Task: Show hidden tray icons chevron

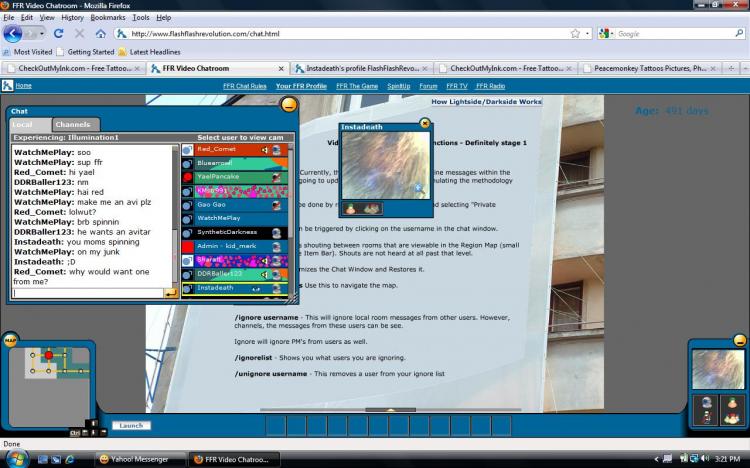Action: tap(656, 459)
